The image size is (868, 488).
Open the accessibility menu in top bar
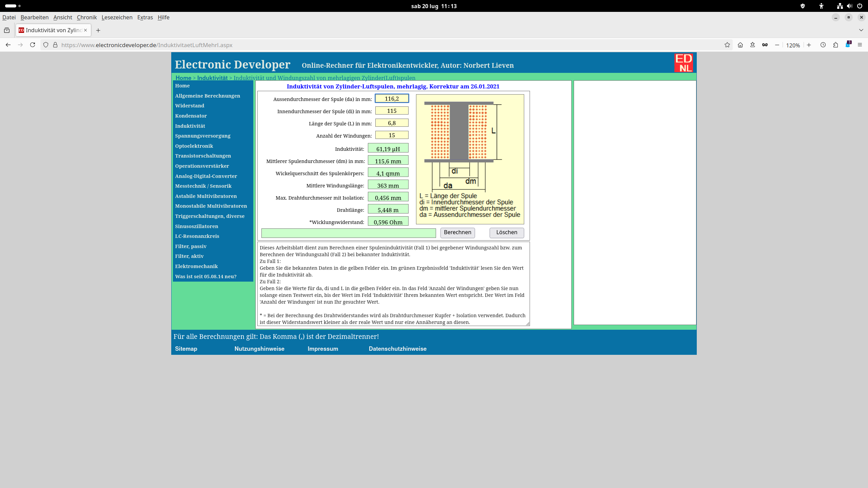[x=821, y=6]
